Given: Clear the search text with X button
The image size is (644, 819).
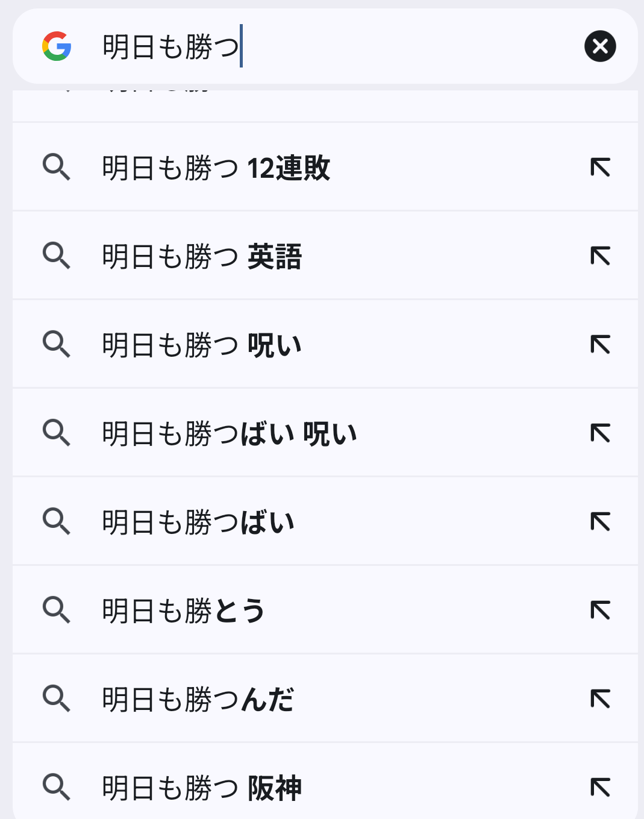Looking at the screenshot, I should coord(600,46).
